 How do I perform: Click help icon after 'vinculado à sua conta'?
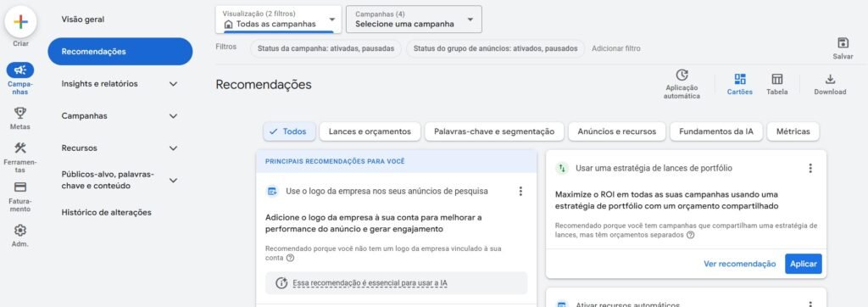click(290, 258)
